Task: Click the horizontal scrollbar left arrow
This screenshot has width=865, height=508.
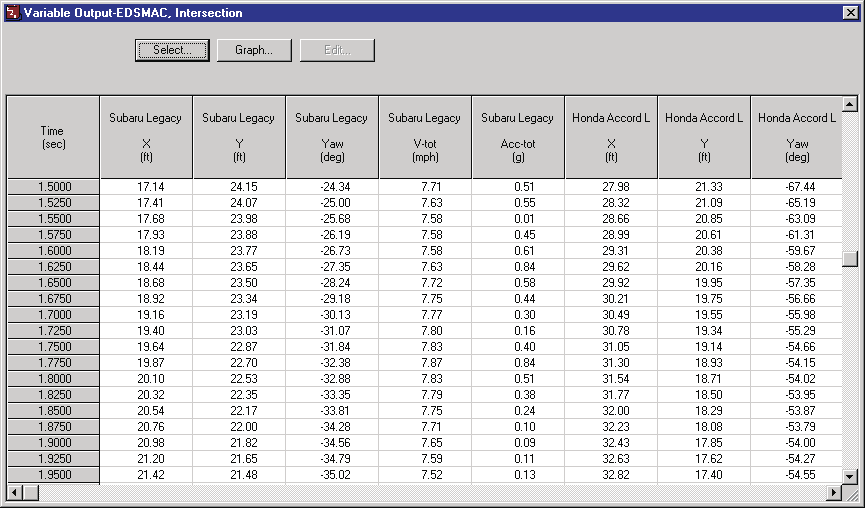Action: pos(15,492)
